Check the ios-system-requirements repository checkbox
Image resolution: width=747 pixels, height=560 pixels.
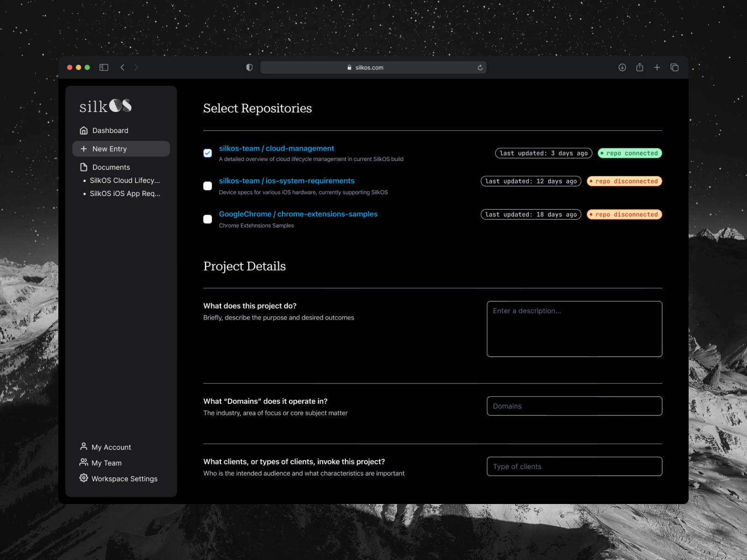tap(208, 186)
